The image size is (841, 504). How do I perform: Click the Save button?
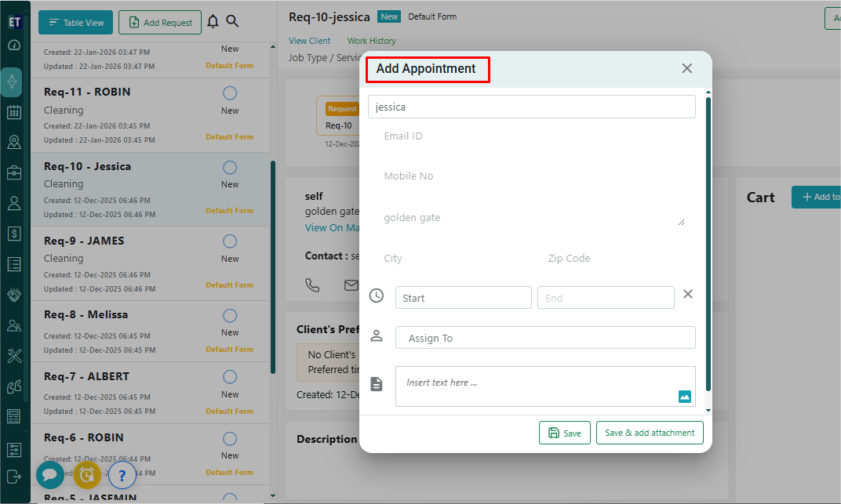tap(565, 433)
